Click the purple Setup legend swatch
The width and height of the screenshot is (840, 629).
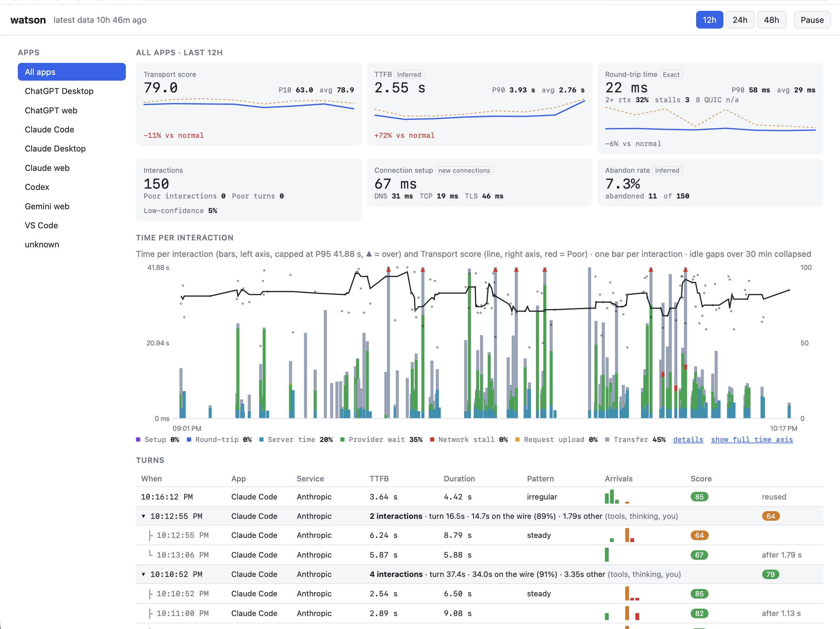pyautogui.click(x=138, y=439)
